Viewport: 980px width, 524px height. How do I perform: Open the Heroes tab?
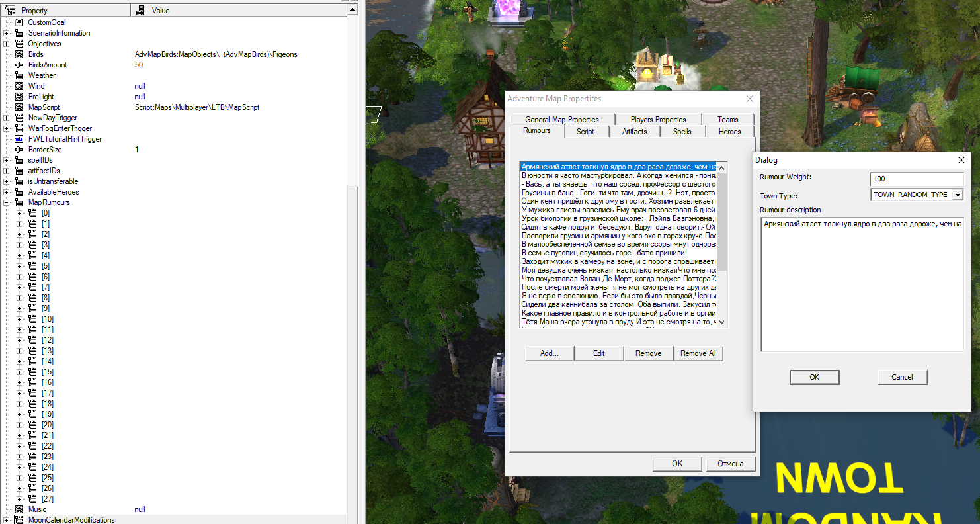click(730, 132)
